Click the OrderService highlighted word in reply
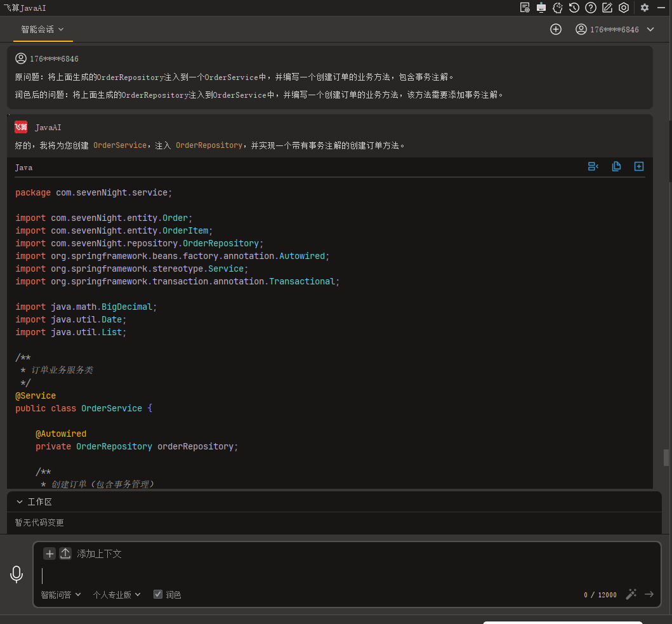This screenshot has height=624, width=672. [x=120, y=145]
